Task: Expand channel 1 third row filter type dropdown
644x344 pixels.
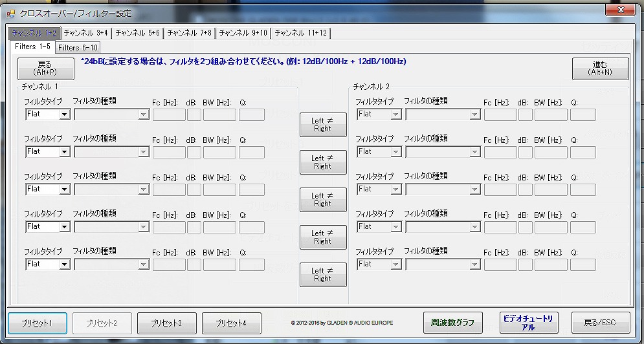Action: pyautogui.click(x=47, y=189)
